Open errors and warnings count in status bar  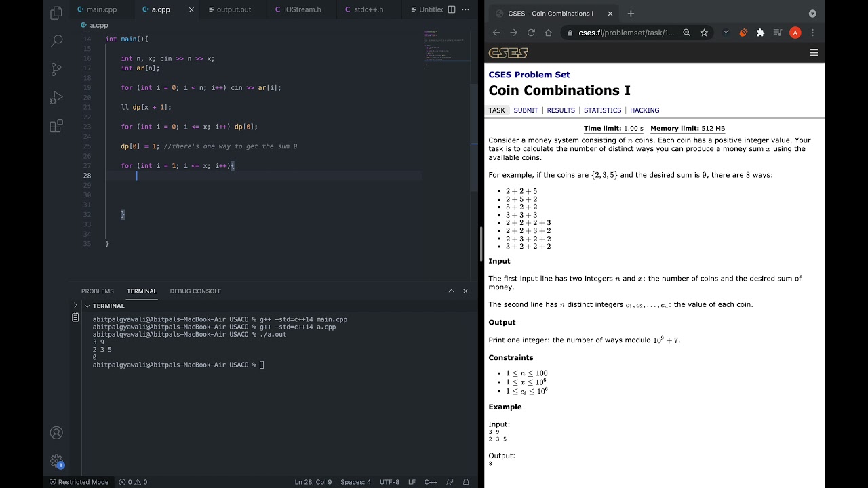(x=133, y=482)
